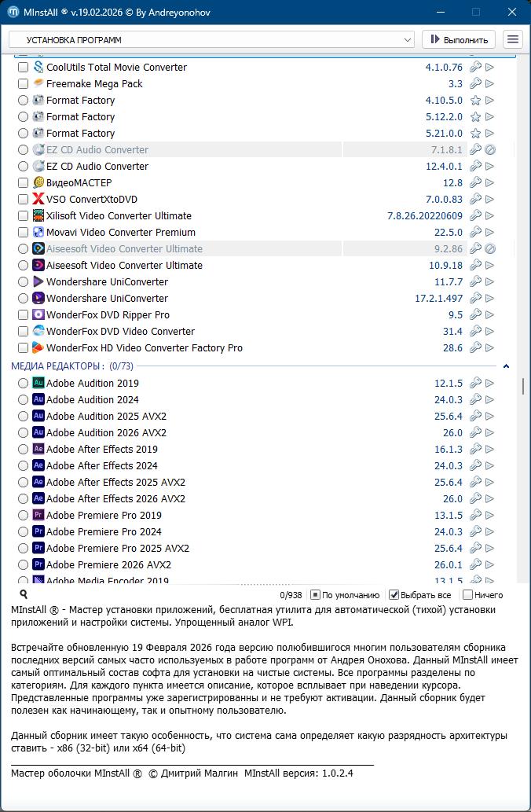Viewport: 531px width, 812px height.
Task: Click the blocked icon for EZ CD Audio Converter 7.1.8.1
Action: (489, 150)
